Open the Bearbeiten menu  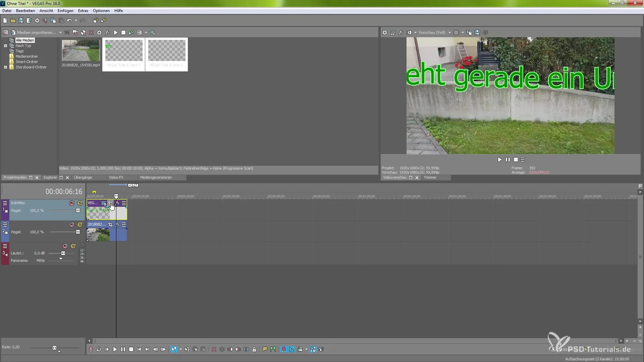(25, 11)
